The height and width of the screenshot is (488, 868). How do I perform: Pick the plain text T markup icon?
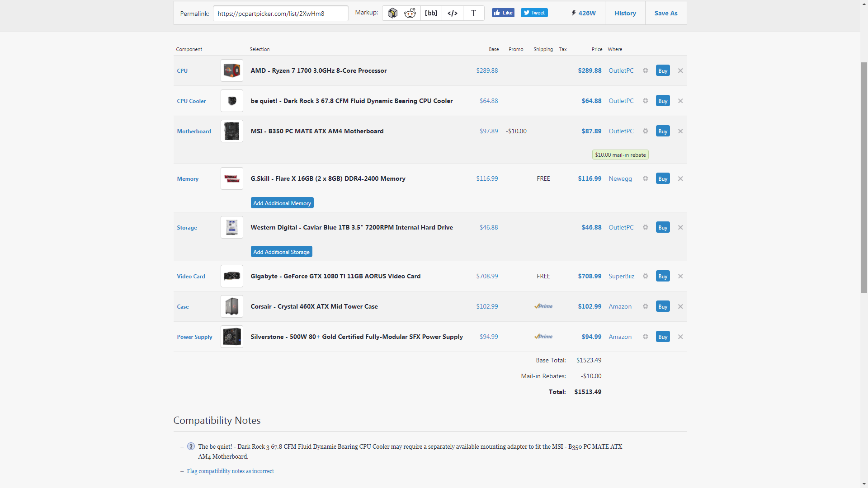pyautogui.click(x=473, y=13)
